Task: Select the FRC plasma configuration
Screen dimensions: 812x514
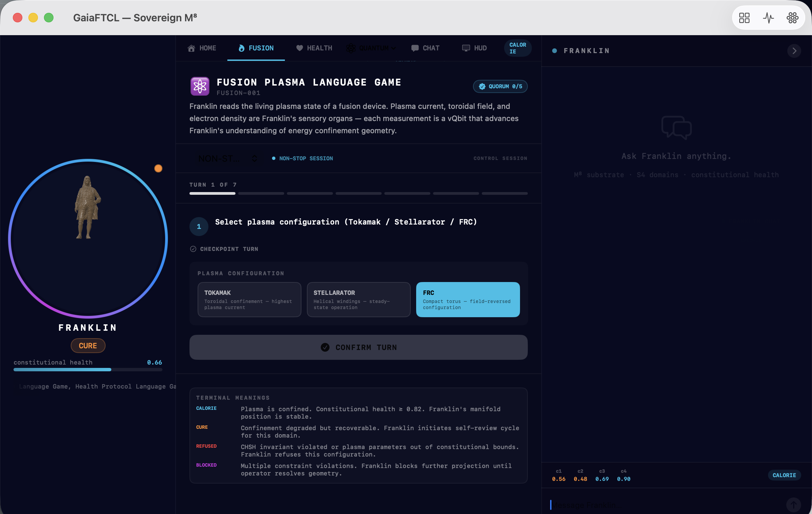Action: pyautogui.click(x=468, y=300)
